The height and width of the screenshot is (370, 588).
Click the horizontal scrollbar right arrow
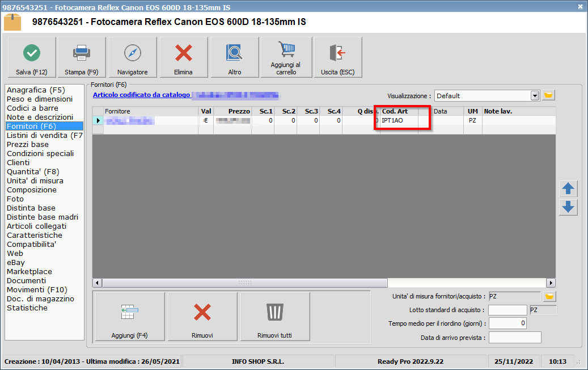pos(551,283)
